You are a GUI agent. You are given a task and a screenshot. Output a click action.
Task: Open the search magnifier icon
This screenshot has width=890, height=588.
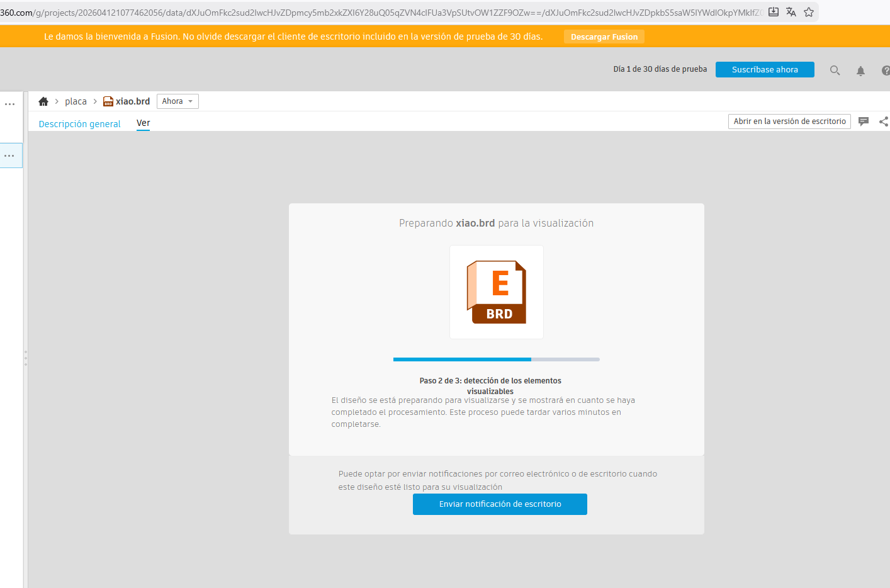click(835, 71)
